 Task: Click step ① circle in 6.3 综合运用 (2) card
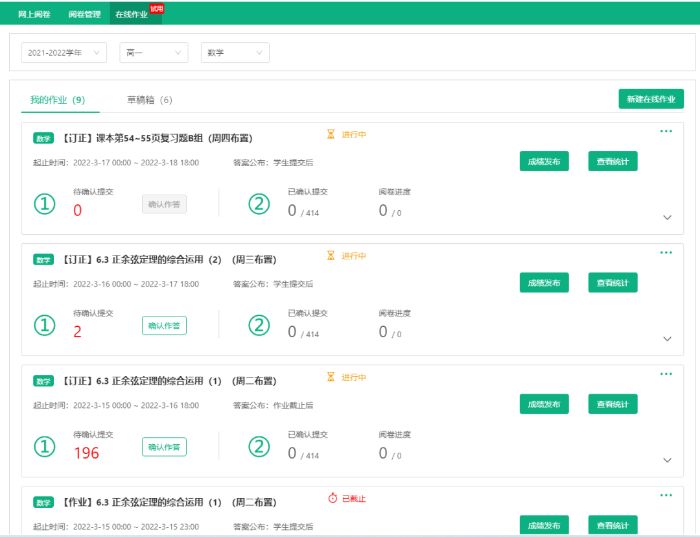(45, 325)
